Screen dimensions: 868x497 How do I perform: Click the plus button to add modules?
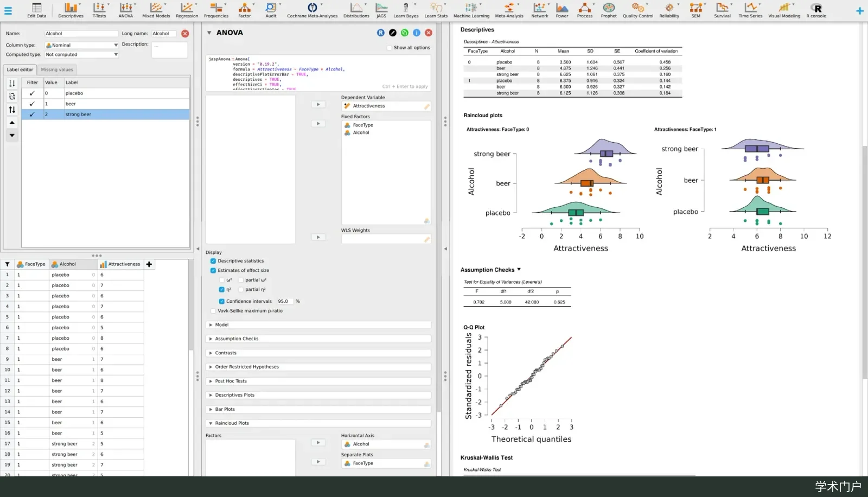pyautogui.click(x=859, y=11)
